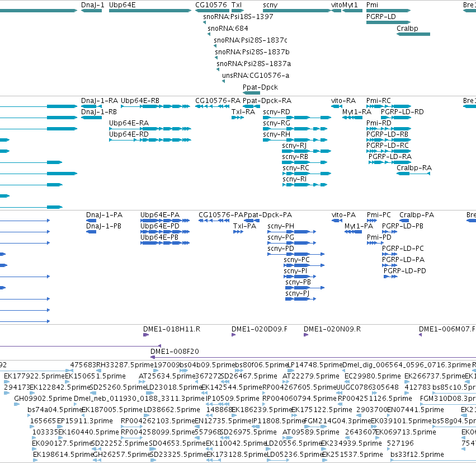Select the DnaJ-1-RB transcript label
The width and height of the screenshot is (476, 463).
(x=99, y=112)
